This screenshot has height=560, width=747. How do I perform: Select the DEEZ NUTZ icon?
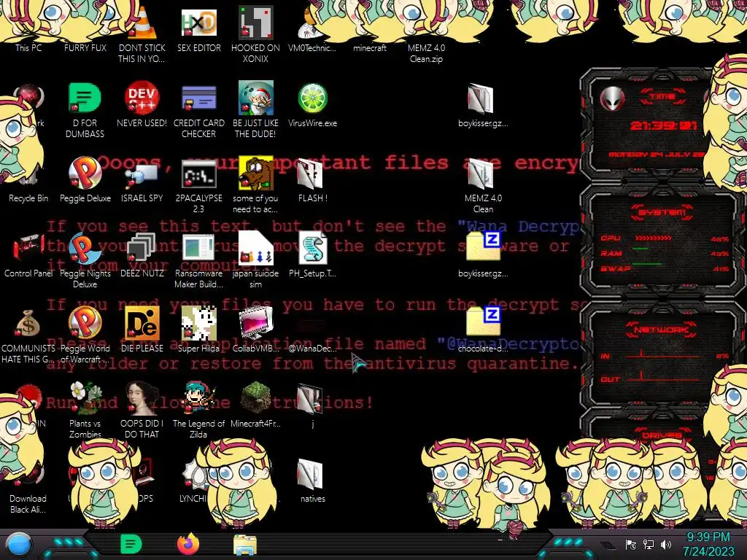(x=142, y=248)
